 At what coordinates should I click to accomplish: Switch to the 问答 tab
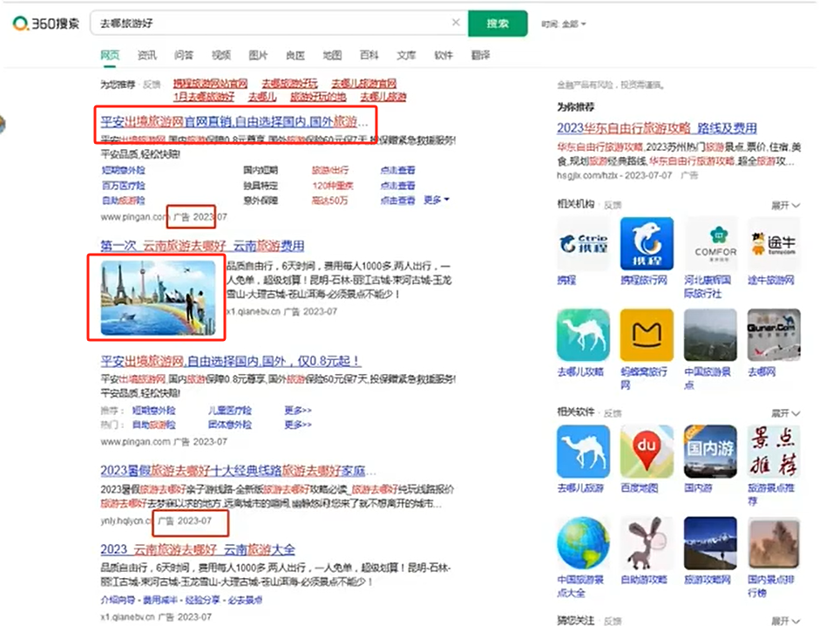coord(184,55)
